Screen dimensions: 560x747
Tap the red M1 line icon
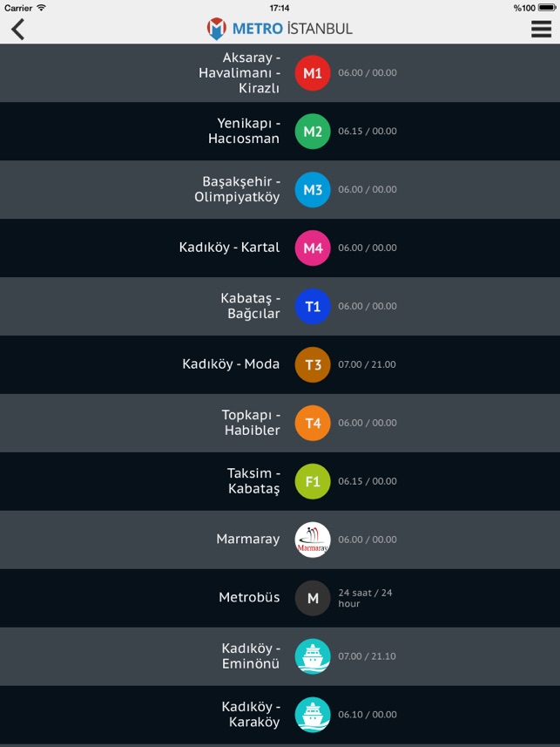point(313,73)
